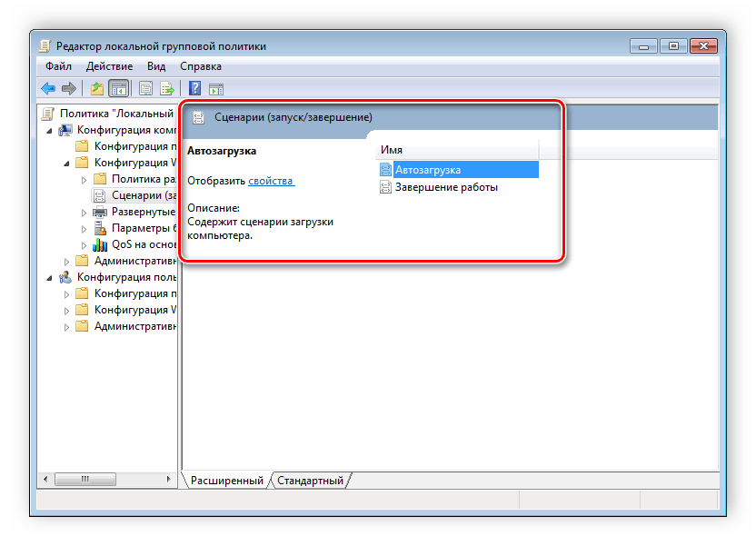Click the Политика разрешения folder icon
The image size is (756, 546).
tap(99, 179)
